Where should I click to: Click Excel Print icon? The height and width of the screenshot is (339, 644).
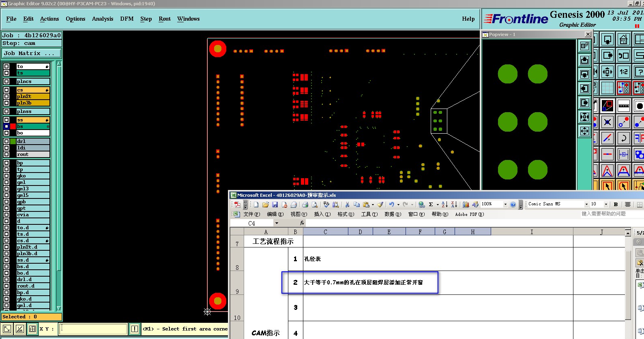pos(305,205)
